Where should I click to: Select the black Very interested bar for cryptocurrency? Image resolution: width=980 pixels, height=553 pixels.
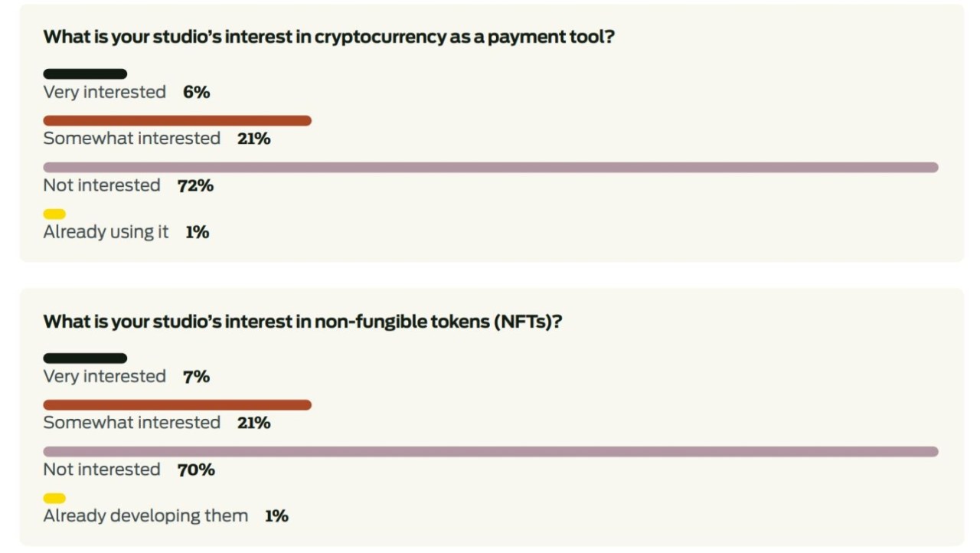(x=85, y=74)
